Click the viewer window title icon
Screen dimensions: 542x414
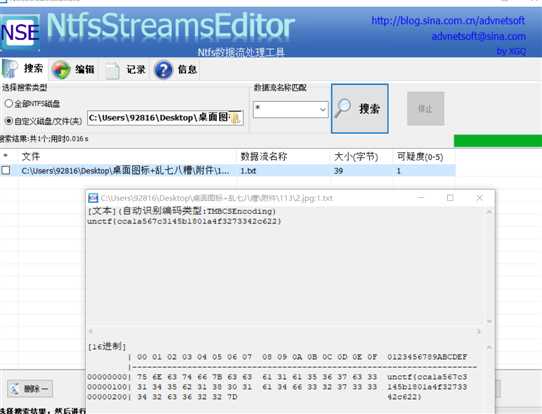93,198
